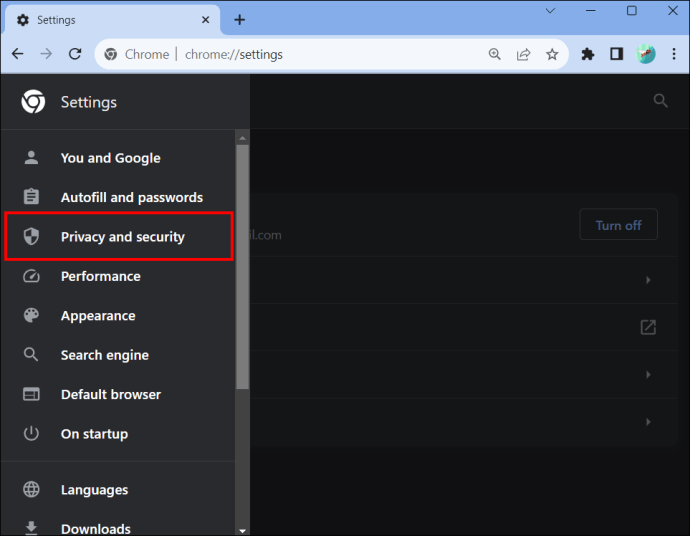Click the sidebar scrollbar down arrow
Viewport: 690px width, 536px height.
coord(242,530)
